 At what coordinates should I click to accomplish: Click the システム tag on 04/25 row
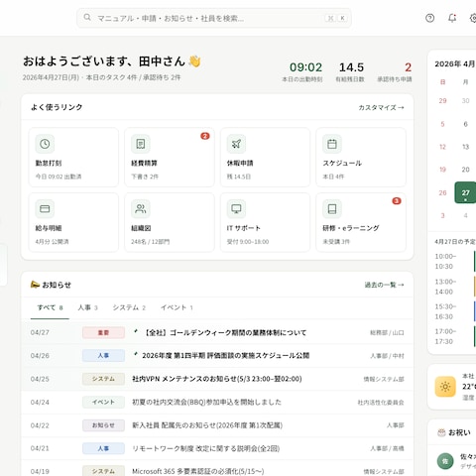coord(103,379)
